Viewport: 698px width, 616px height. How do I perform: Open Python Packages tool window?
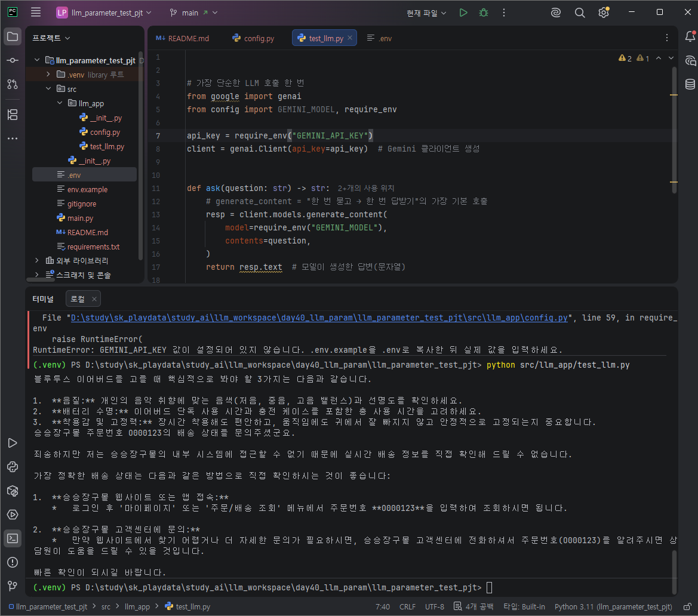coord(13,491)
